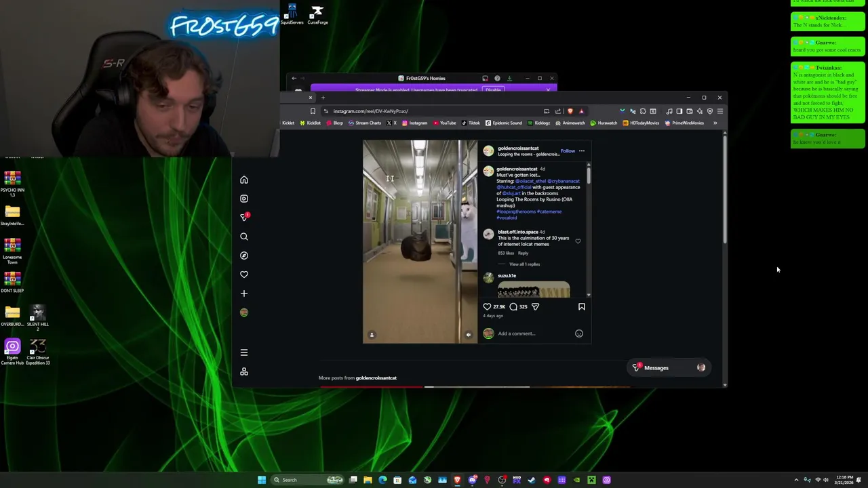Screen dimensions: 868x488
Task: Open Discord inbox in Fr0stG59's Homies window
Action: pos(485,79)
